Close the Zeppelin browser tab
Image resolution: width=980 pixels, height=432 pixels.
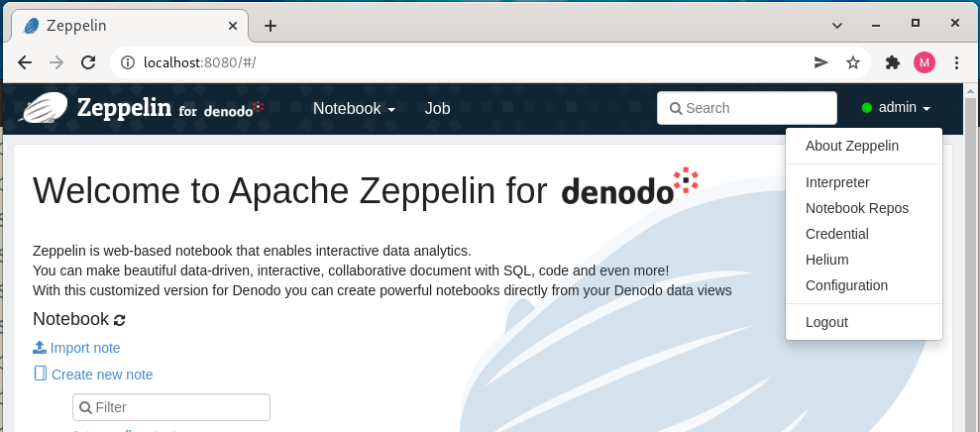point(233,26)
